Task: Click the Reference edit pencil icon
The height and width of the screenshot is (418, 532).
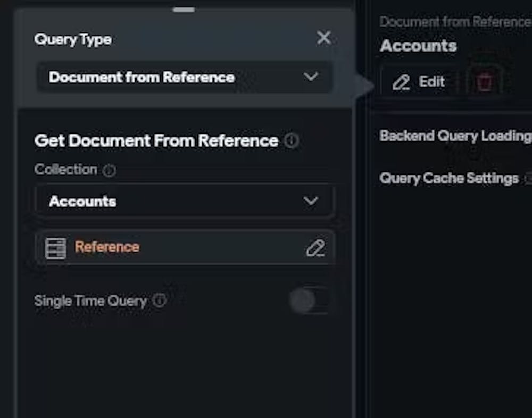Action: [x=315, y=248]
